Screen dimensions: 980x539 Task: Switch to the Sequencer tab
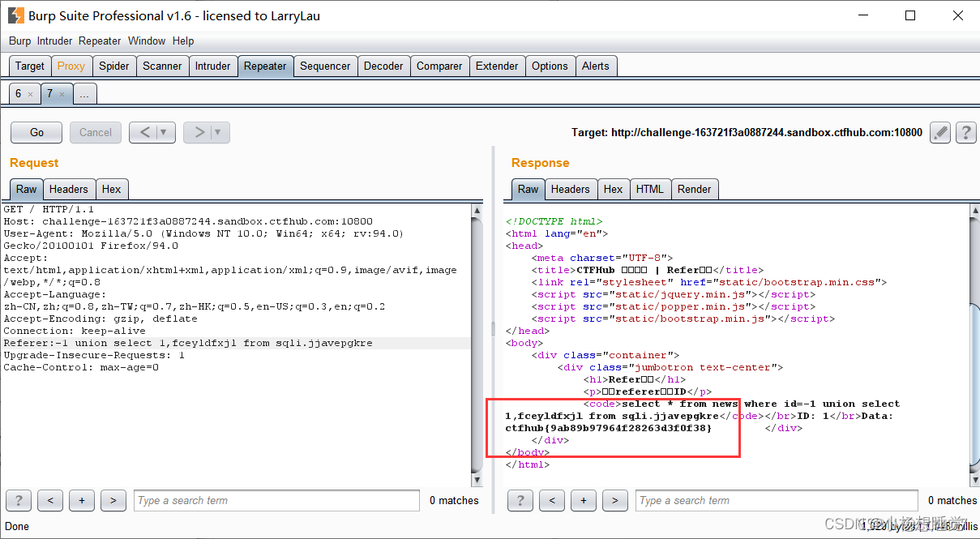point(325,66)
